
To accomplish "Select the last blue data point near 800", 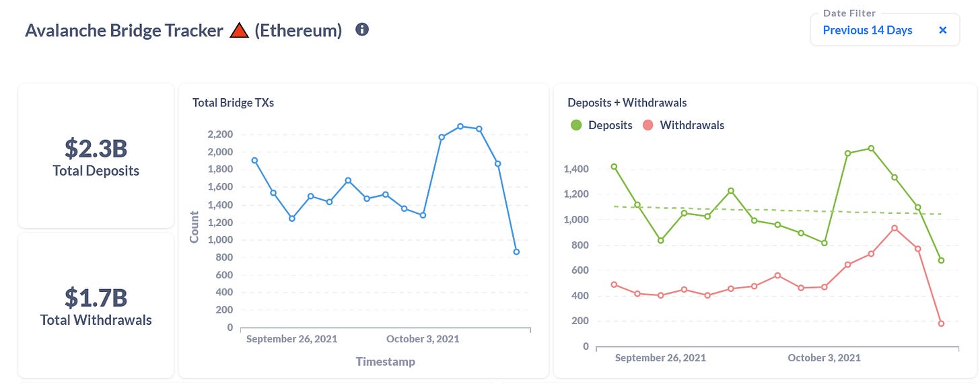I will pos(516,252).
